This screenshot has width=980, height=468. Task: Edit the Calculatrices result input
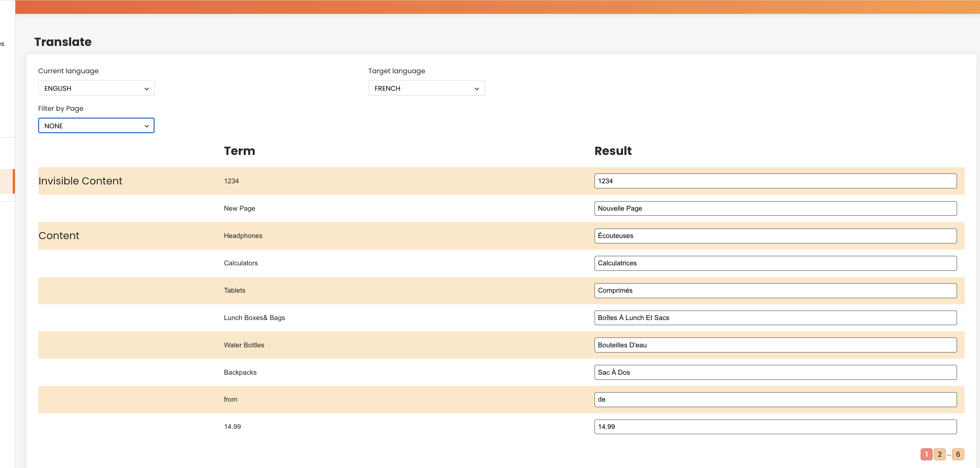pos(775,263)
